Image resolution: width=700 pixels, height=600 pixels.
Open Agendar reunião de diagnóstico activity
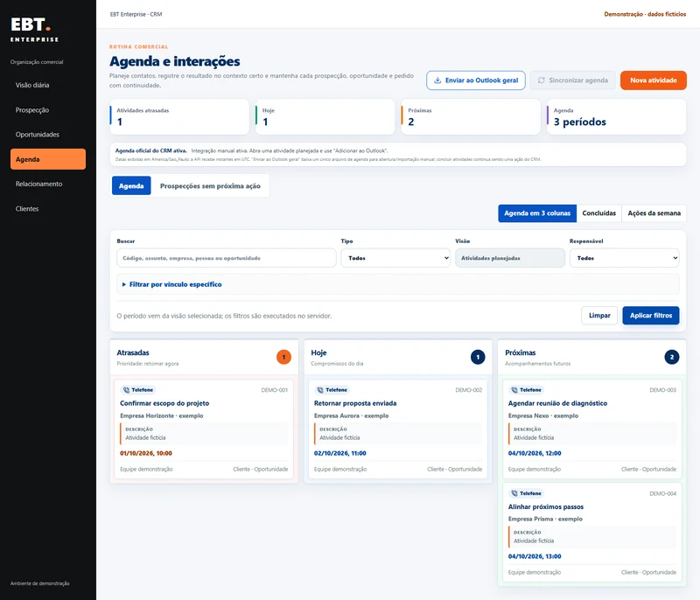(557, 403)
